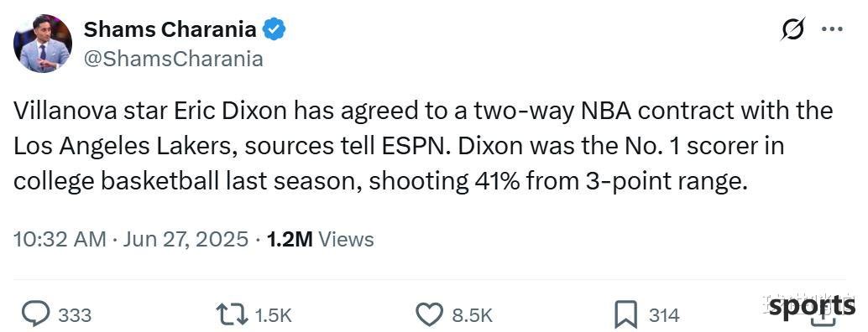
Task: Click the 8.5K likes count
Action: tap(473, 315)
